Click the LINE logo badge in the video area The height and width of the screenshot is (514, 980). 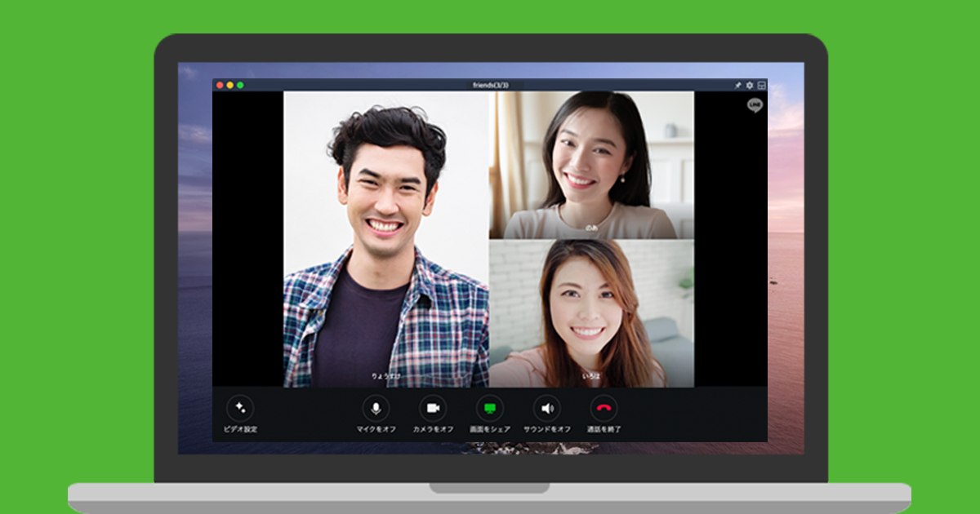pos(755,104)
